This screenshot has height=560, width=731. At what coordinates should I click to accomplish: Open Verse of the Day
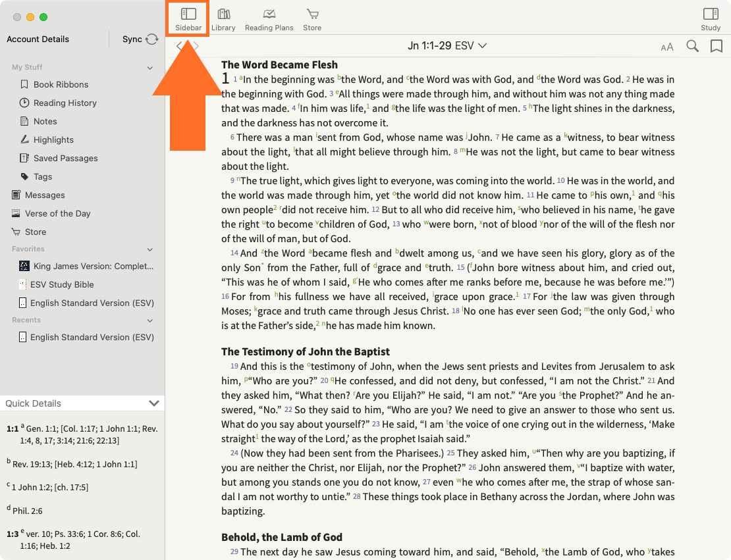pyautogui.click(x=57, y=213)
